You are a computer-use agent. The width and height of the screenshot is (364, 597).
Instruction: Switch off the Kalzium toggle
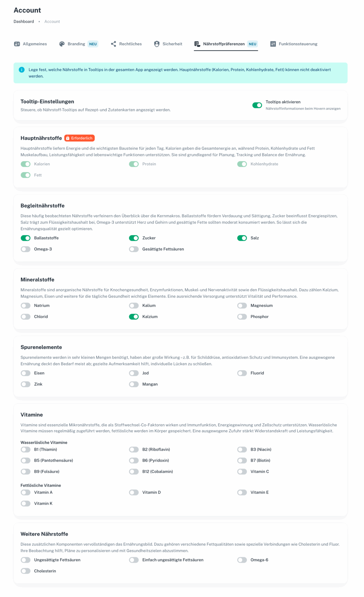[x=134, y=317]
